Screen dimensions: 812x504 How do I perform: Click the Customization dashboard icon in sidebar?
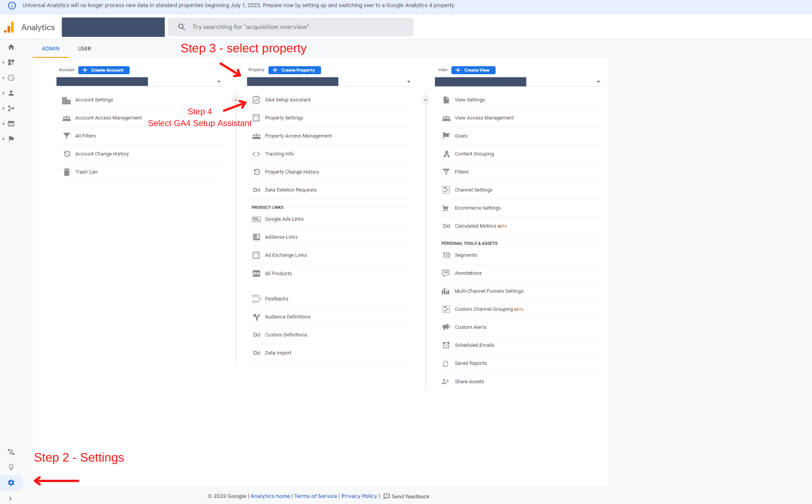pyautogui.click(x=11, y=63)
